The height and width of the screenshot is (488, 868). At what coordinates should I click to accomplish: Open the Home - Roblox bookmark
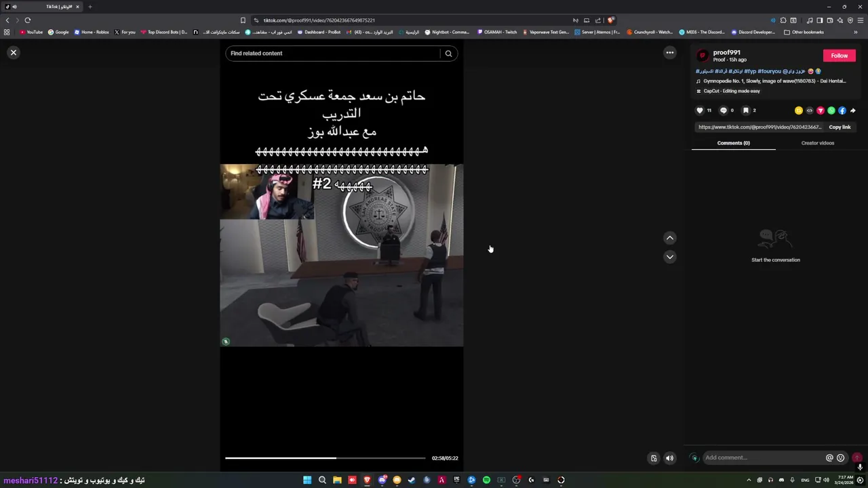(92, 32)
